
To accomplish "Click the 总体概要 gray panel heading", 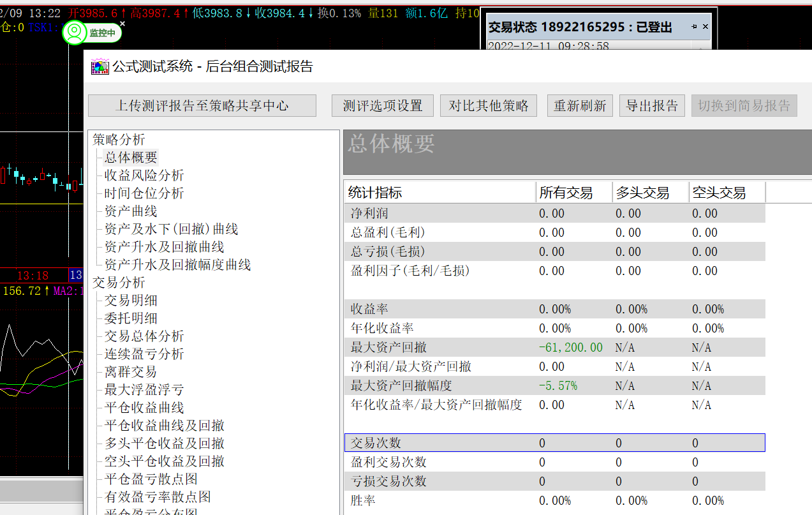I will tap(391, 144).
